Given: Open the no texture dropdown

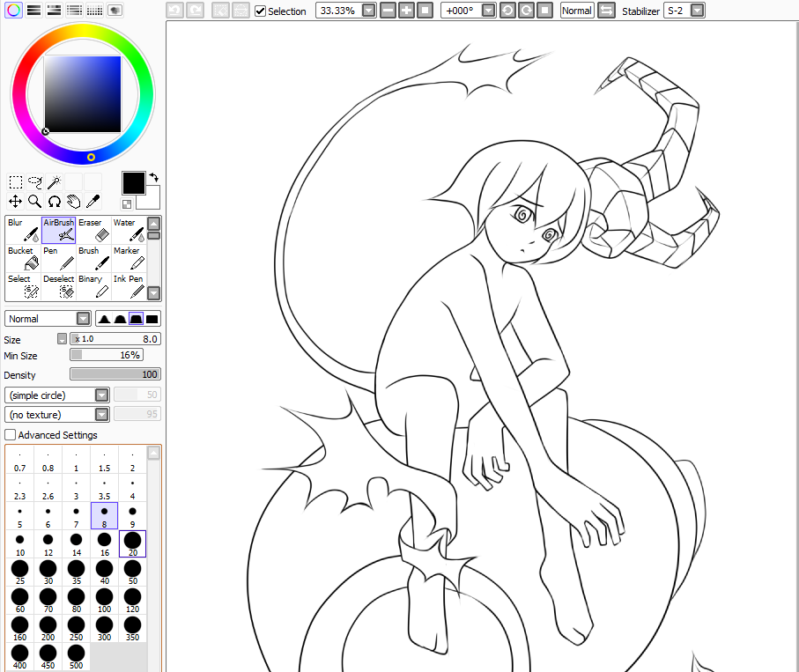Looking at the screenshot, I should point(102,415).
